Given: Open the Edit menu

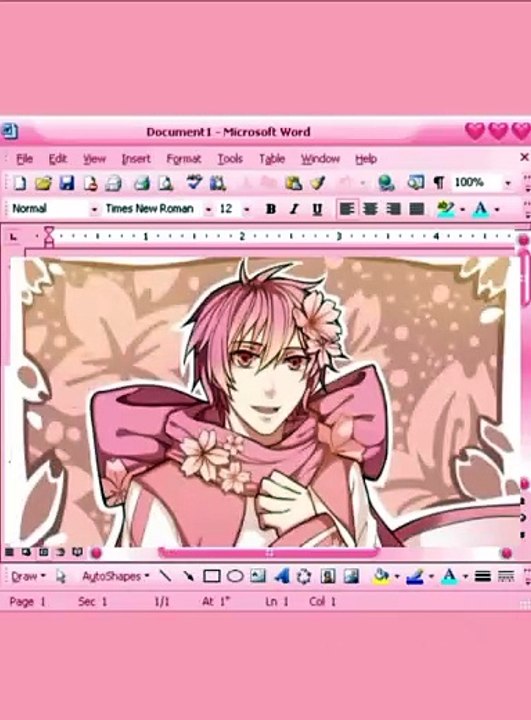Looking at the screenshot, I should pos(58,159).
